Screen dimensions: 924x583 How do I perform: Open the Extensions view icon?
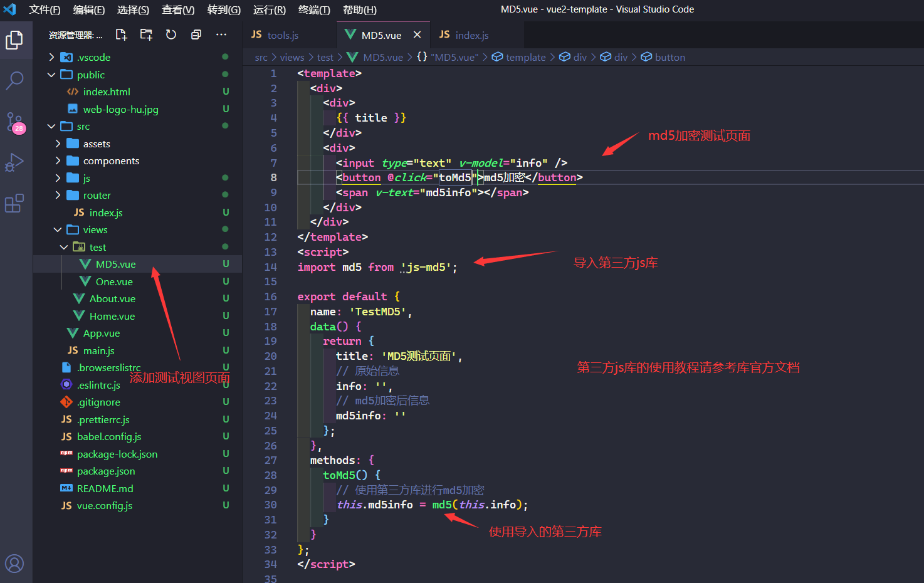coord(14,203)
